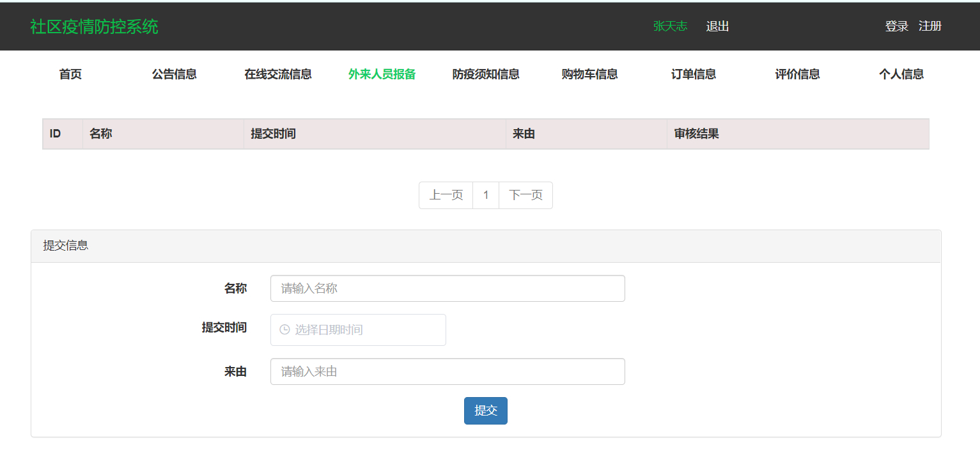The image size is (980, 461).
Task: Select page 1 in pagination
Action: [486, 195]
